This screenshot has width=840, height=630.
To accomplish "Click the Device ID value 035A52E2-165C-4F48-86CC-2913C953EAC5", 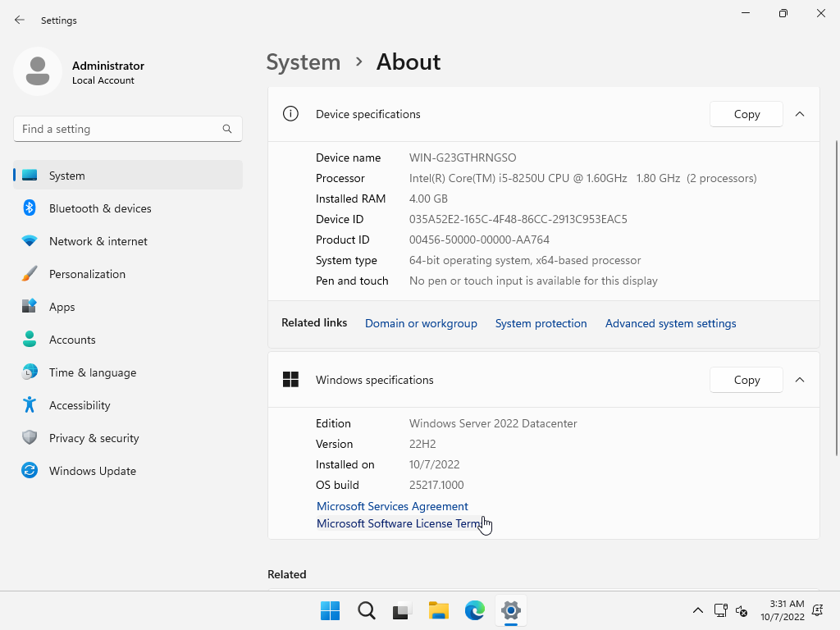I will pyautogui.click(x=518, y=219).
